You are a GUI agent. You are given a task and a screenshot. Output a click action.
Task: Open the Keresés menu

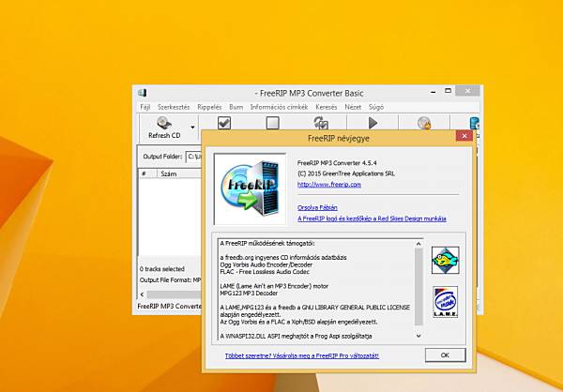click(327, 107)
